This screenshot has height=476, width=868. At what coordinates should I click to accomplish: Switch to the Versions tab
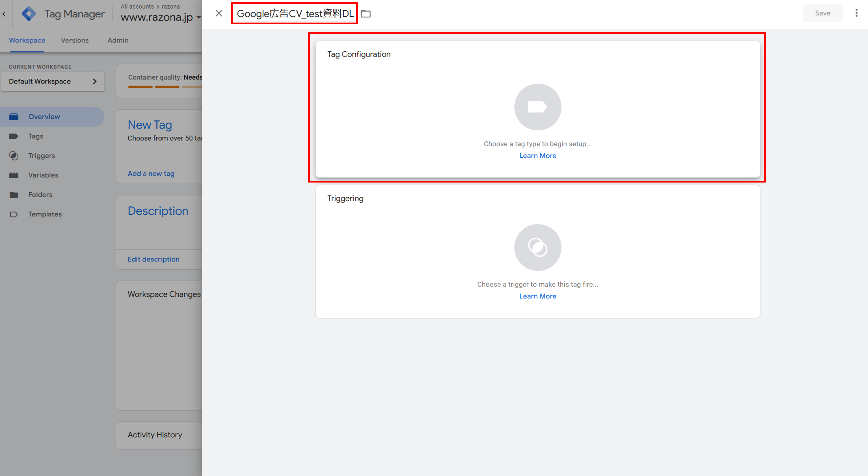pos(75,40)
